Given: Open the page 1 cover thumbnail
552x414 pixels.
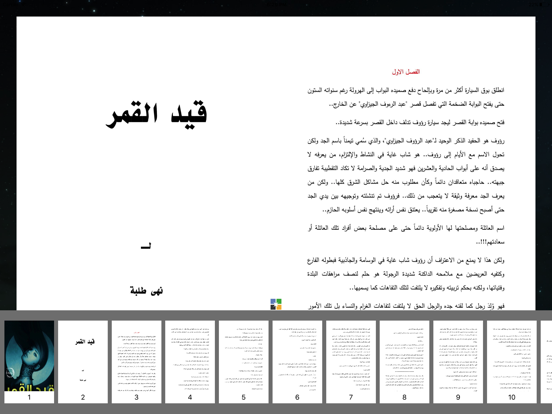Looking at the screenshot, I should [29, 362].
